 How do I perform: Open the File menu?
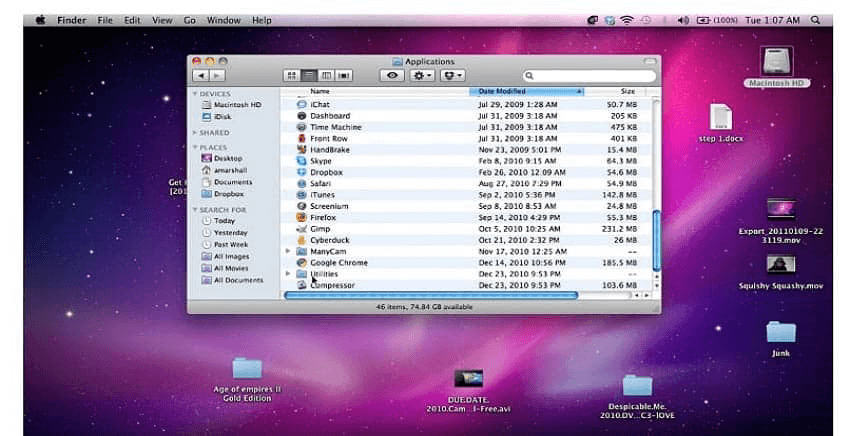click(105, 20)
